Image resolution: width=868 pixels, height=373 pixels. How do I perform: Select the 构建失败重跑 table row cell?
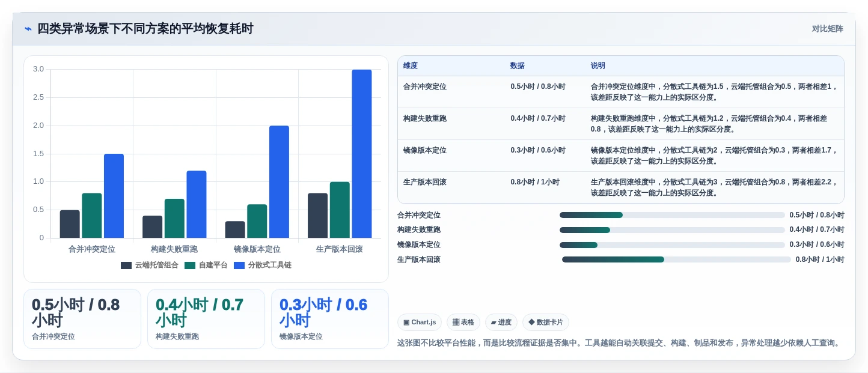(425, 118)
